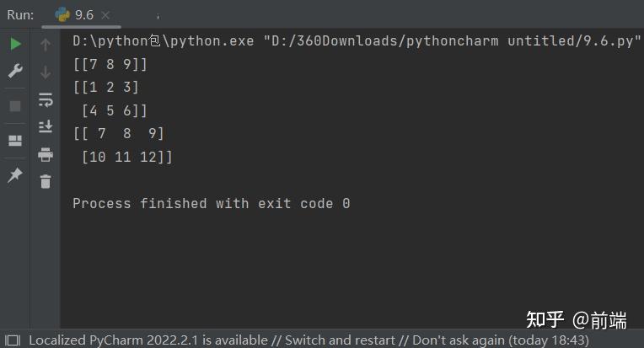The height and width of the screenshot is (348, 644).
Task: Jump up the stack trace arrow
Action: tap(46, 44)
